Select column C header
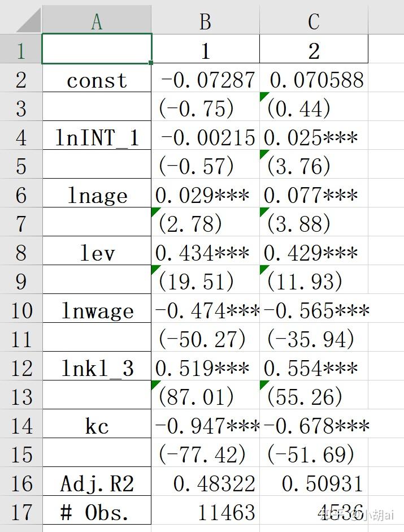This screenshot has height=532, width=404. click(x=314, y=20)
